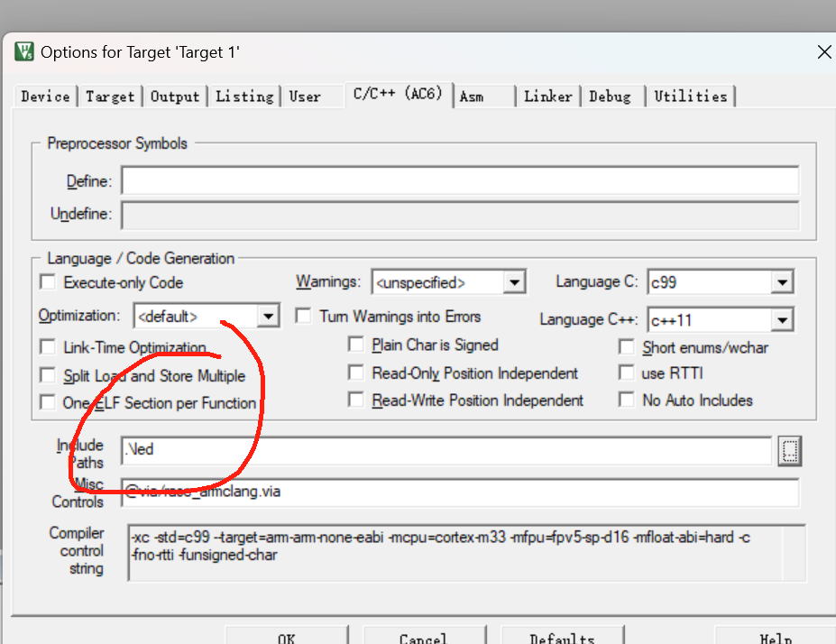Open the Language C dropdown

pyautogui.click(x=782, y=282)
